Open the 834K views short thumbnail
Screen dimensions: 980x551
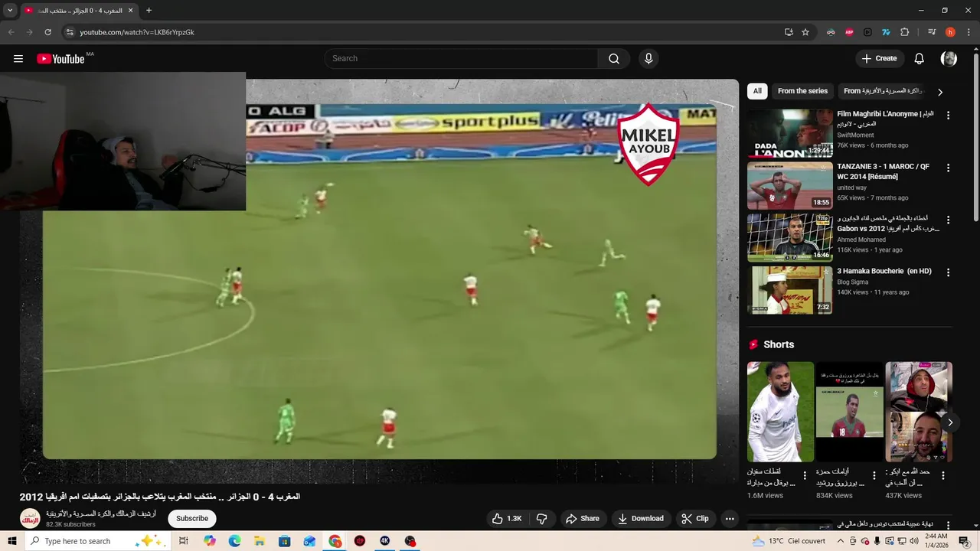850,412
